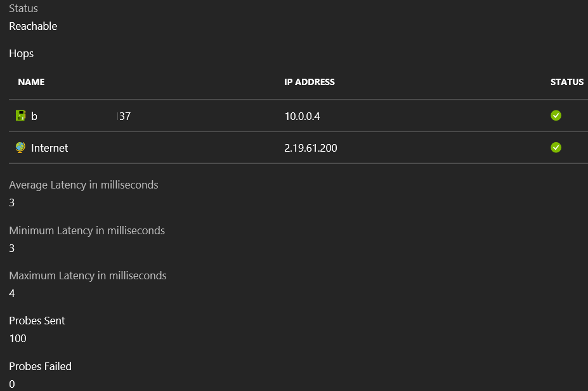Click the Probes Failed label
The height and width of the screenshot is (391, 588).
40,366
